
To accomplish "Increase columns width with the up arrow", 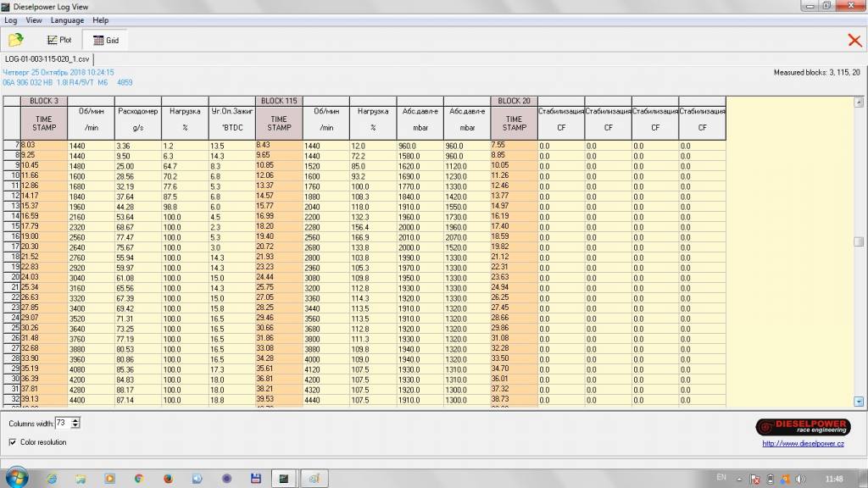I will point(76,419).
